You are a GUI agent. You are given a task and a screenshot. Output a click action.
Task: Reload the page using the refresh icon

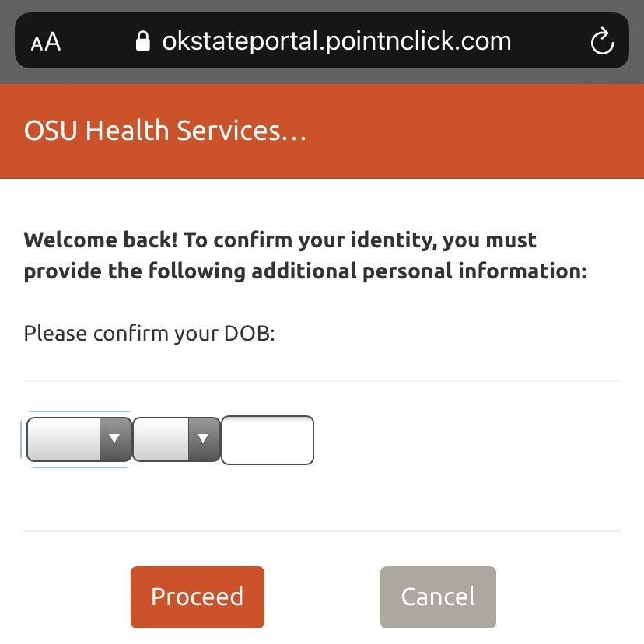click(x=602, y=40)
